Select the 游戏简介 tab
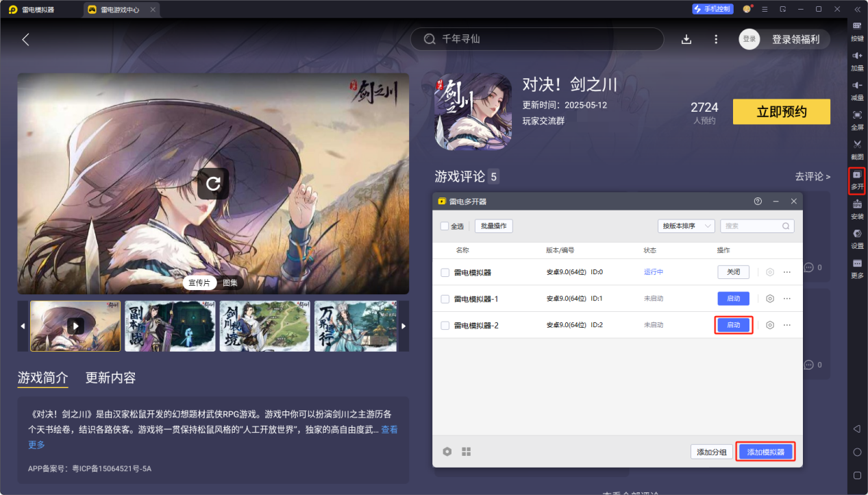 pyautogui.click(x=42, y=378)
